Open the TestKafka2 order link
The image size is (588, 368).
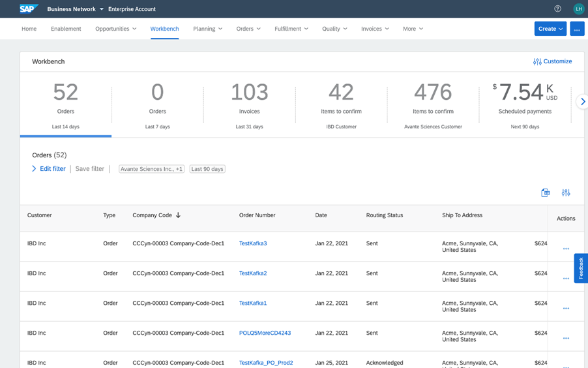pyautogui.click(x=253, y=273)
